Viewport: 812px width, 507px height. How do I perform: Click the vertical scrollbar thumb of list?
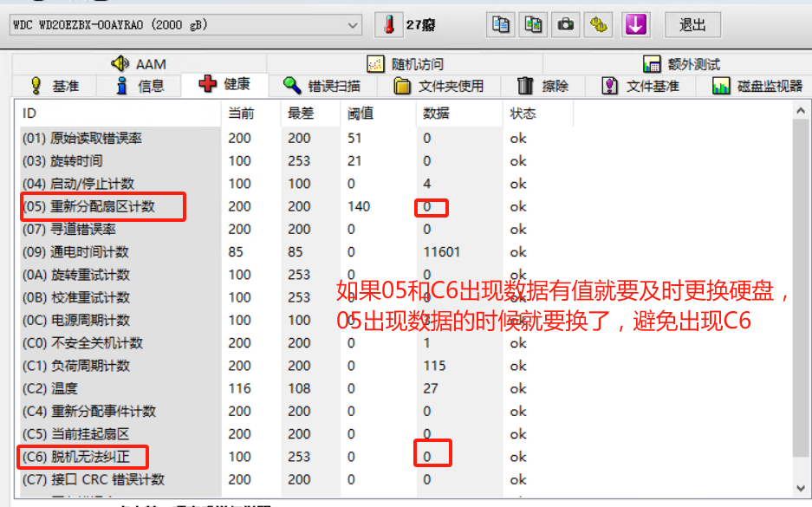tap(801, 288)
